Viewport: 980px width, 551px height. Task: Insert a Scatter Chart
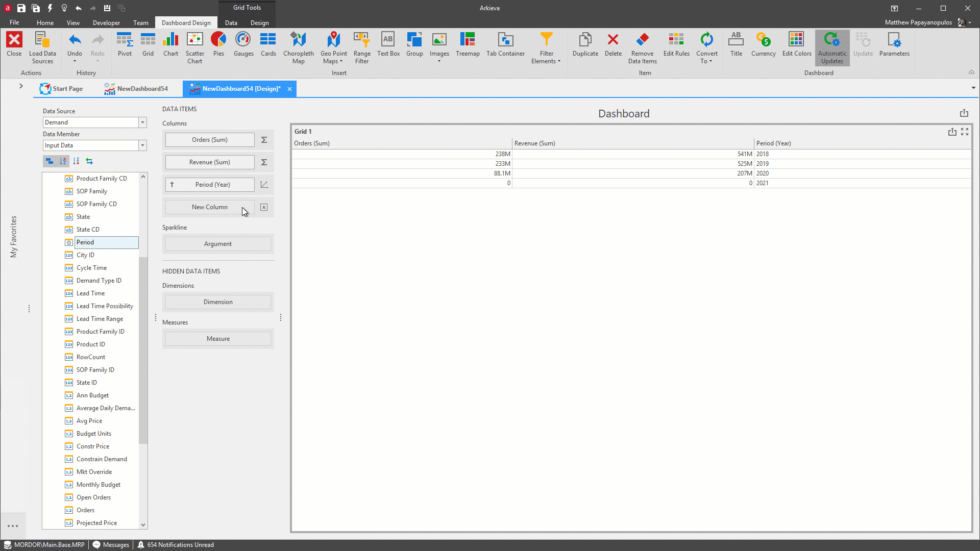[x=194, y=48]
